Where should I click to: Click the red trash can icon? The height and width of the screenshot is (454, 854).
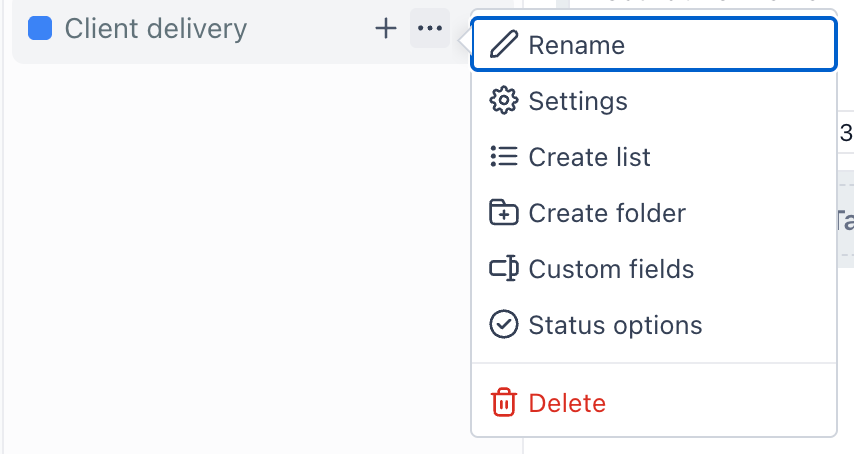(504, 403)
